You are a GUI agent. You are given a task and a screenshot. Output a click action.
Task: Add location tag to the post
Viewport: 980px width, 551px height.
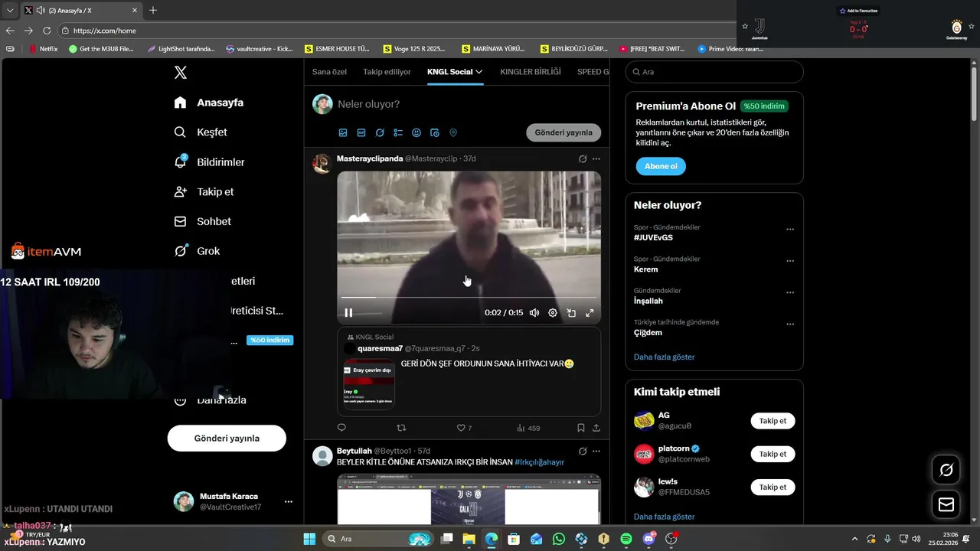coord(453,132)
